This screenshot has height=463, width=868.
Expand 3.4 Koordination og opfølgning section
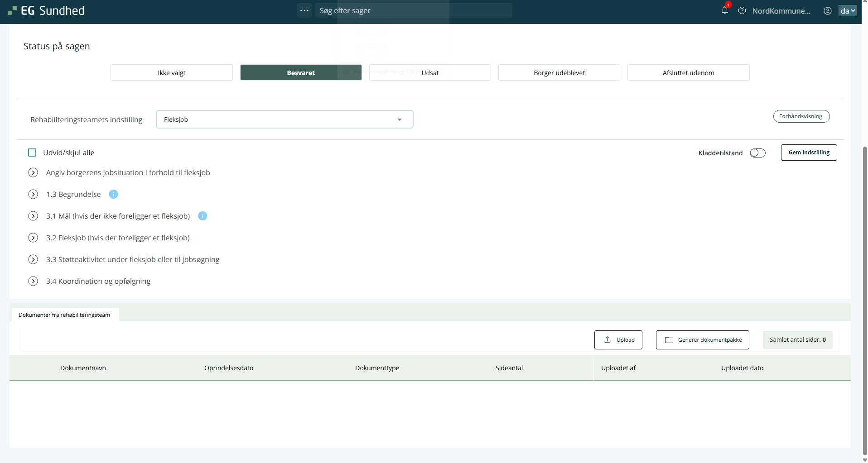[x=33, y=281]
